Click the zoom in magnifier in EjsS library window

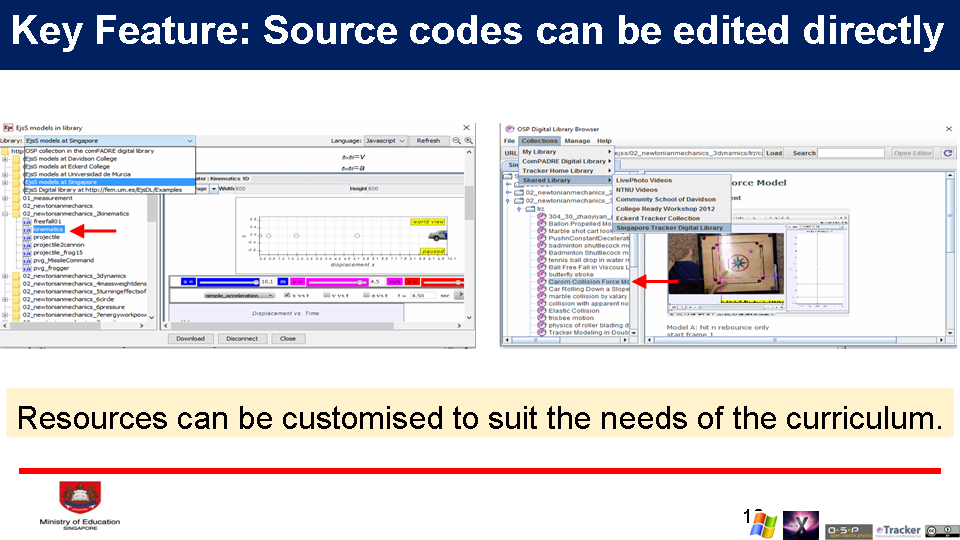click(x=468, y=141)
